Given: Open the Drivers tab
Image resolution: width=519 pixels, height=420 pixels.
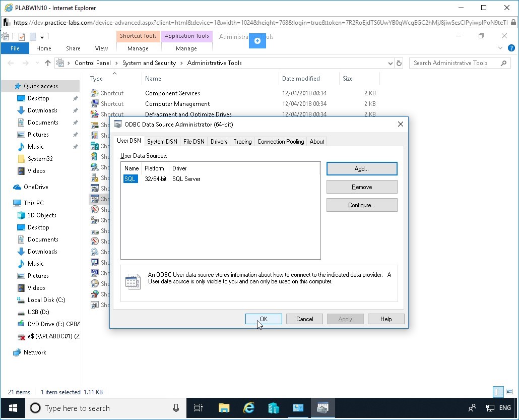Looking at the screenshot, I should click(219, 142).
